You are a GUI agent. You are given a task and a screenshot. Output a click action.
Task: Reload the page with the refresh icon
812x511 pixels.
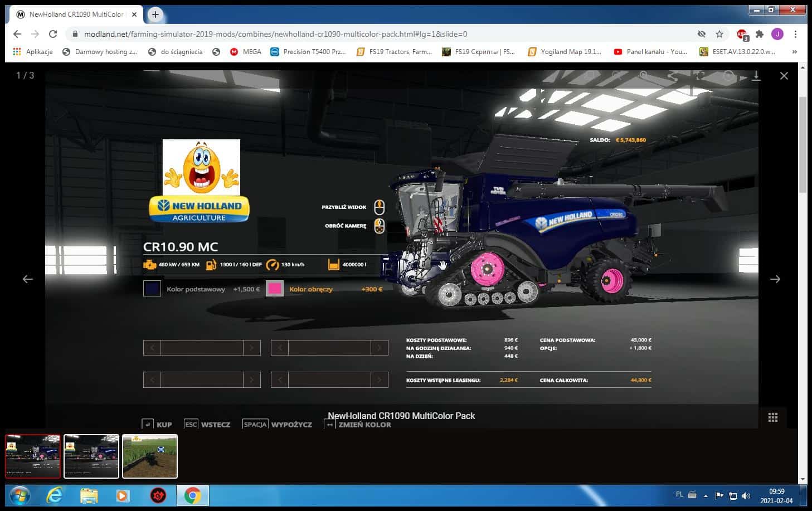pyautogui.click(x=53, y=34)
